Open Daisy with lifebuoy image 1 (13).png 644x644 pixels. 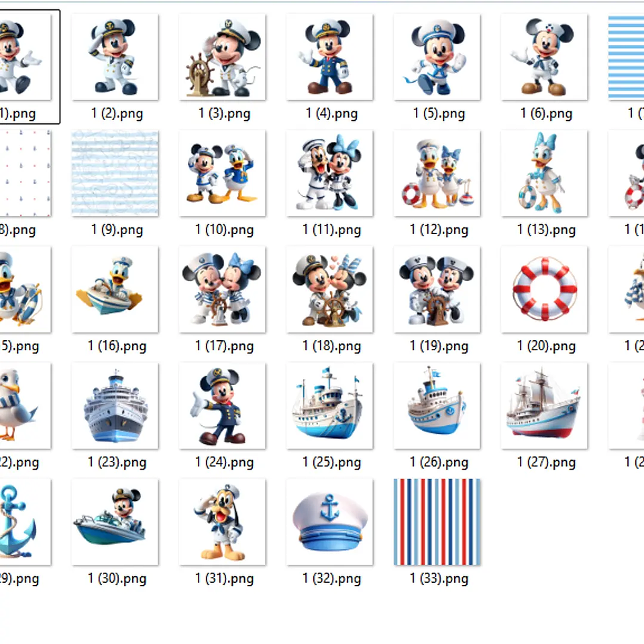(x=544, y=173)
